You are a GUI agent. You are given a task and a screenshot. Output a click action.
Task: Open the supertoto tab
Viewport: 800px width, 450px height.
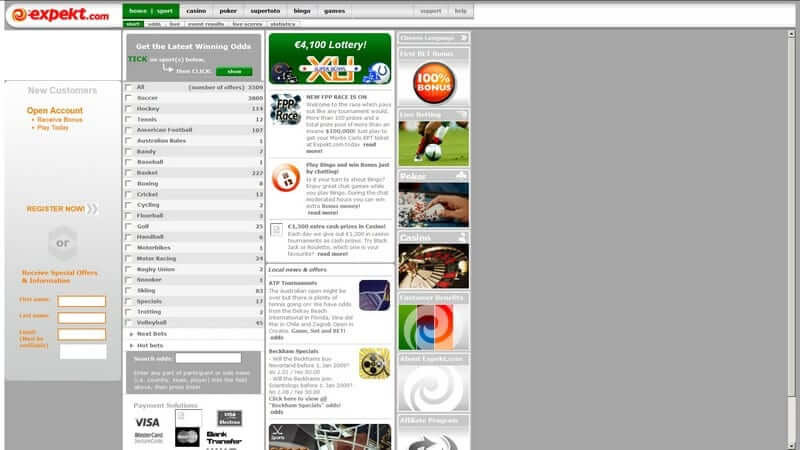265,11
